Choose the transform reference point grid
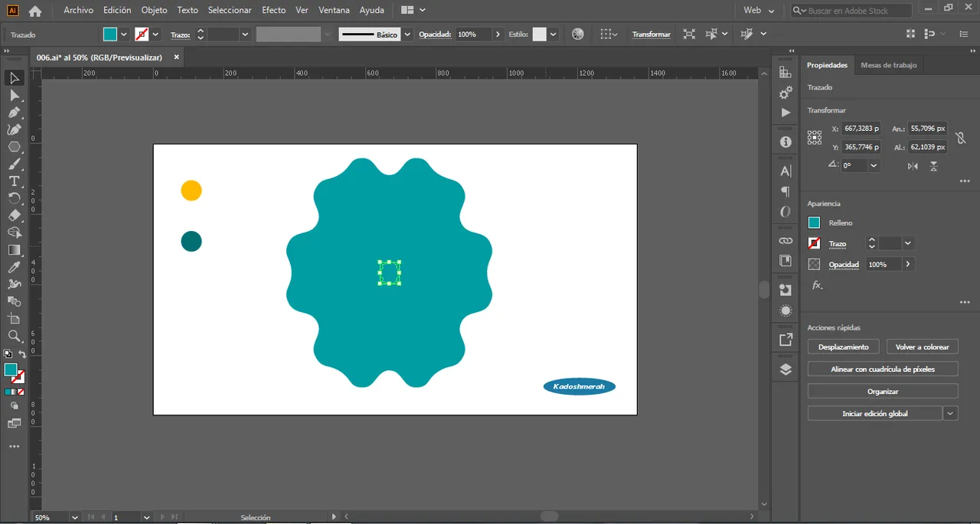Image resolution: width=980 pixels, height=524 pixels. tap(815, 138)
